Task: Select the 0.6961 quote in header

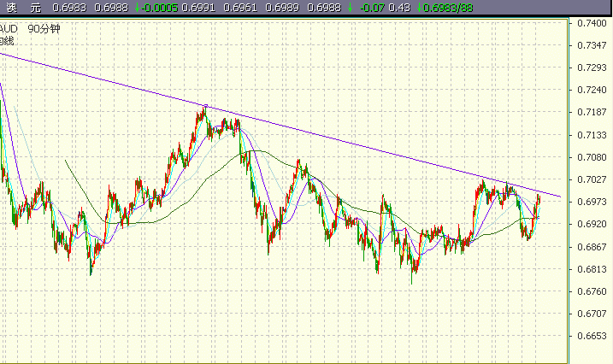Action: point(240,8)
